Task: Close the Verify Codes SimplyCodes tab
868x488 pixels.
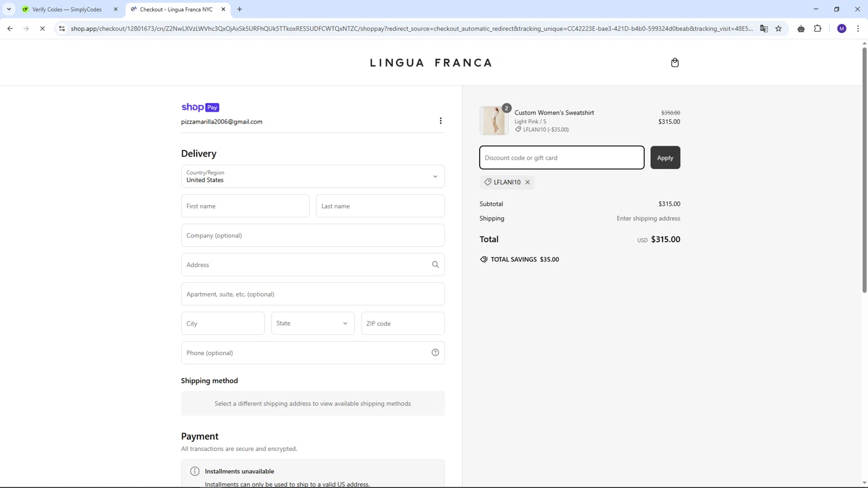Action: [116, 9]
